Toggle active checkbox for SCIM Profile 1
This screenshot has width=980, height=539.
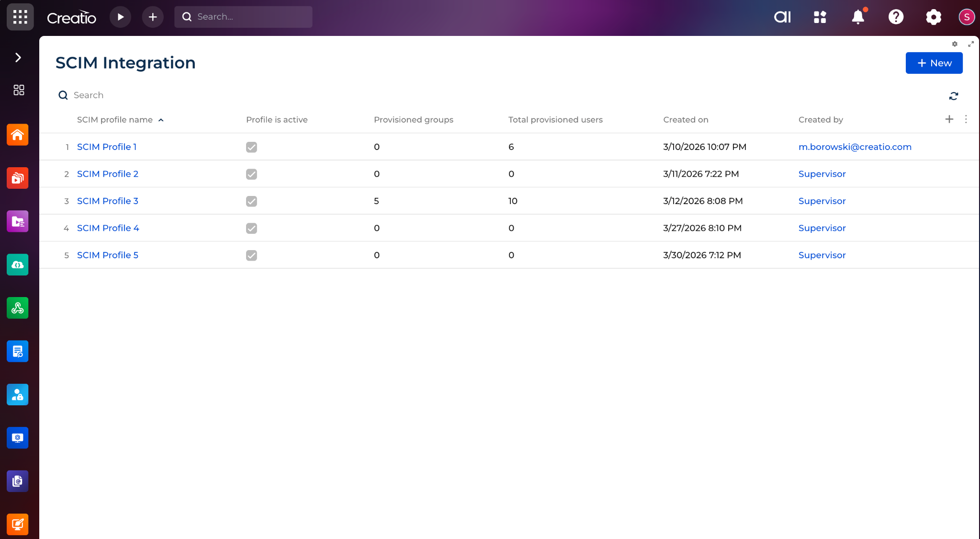[x=251, y=147]
